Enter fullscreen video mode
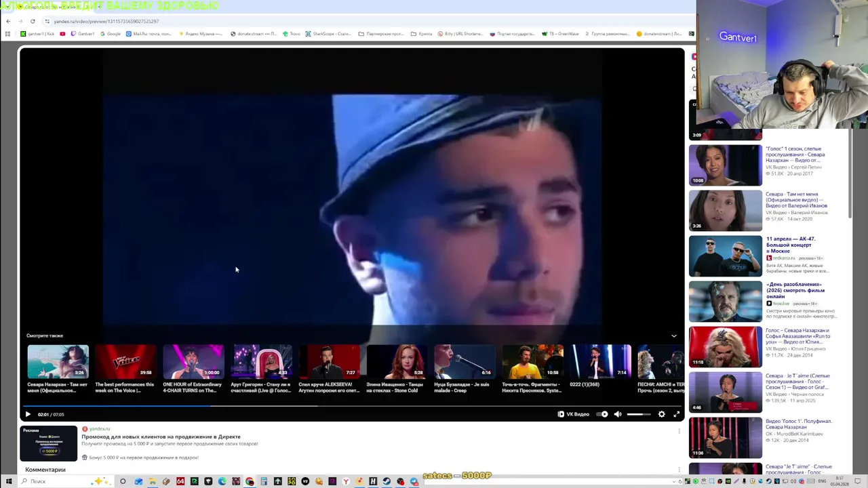The width and height of the screenshot is (868, 488). point(676,414)
